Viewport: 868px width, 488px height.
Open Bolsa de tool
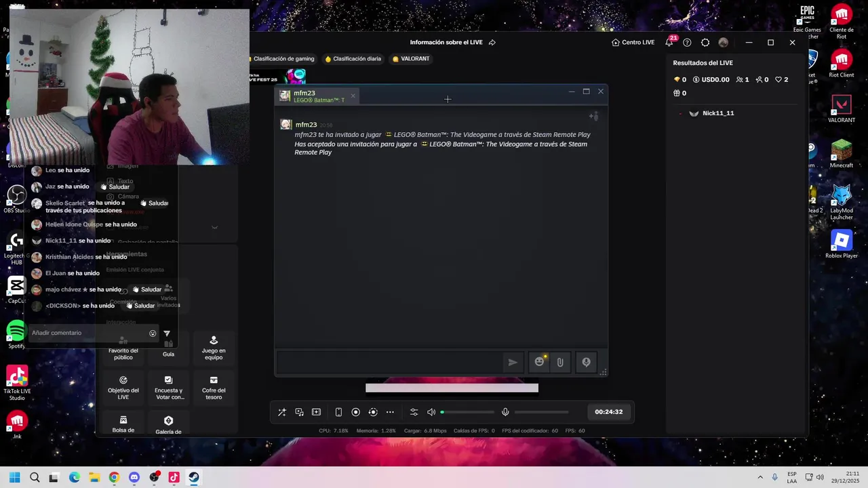[123, 424]
